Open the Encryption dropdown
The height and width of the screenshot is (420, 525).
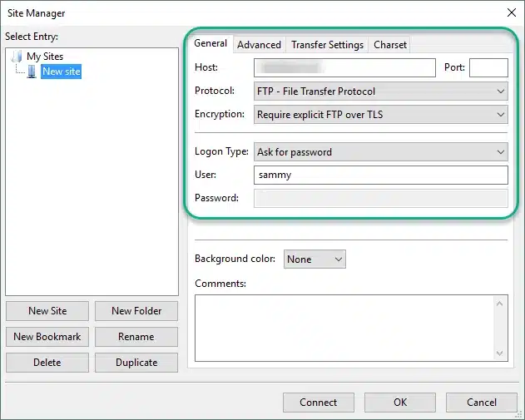tap(381, 115)
